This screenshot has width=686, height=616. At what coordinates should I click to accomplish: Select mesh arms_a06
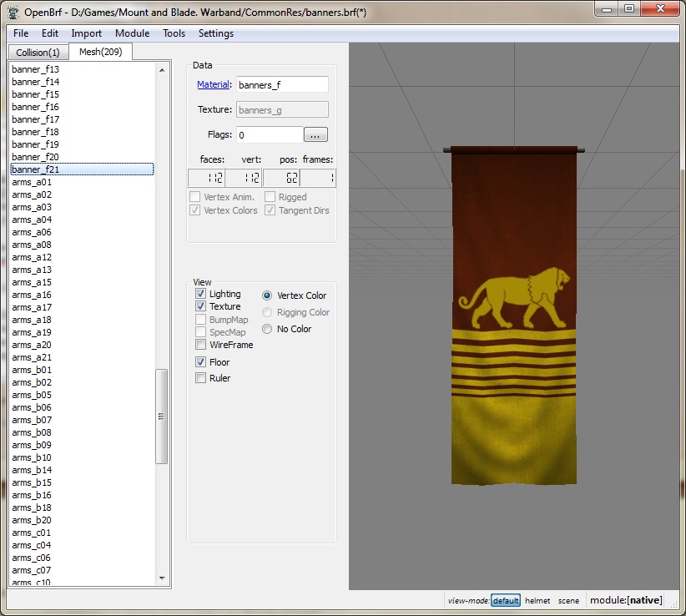tap(83, 232)
